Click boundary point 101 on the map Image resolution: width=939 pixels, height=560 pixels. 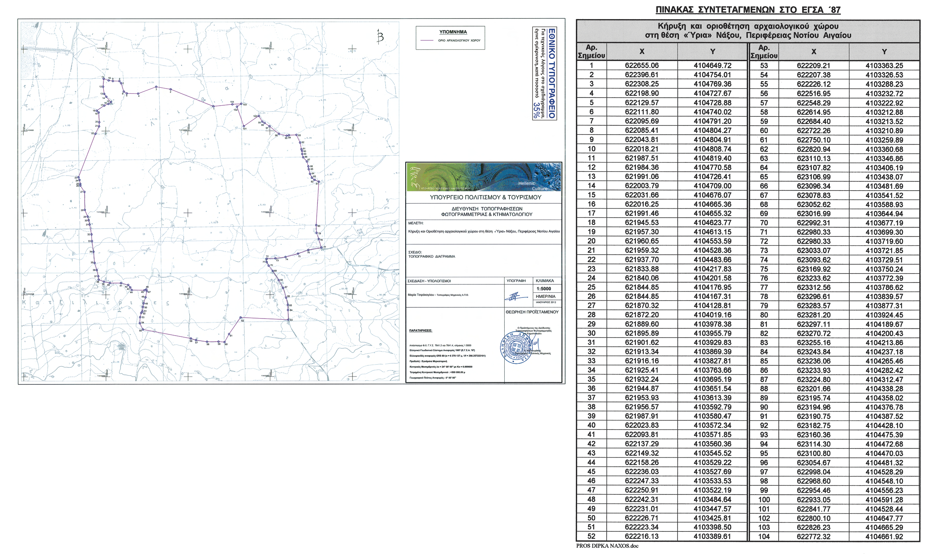[244, 126]
